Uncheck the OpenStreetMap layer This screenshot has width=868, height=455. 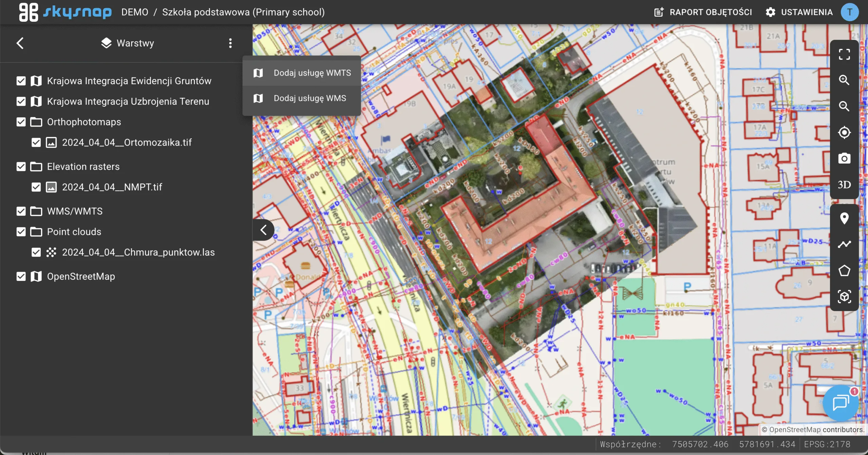[x=21, y=277]
